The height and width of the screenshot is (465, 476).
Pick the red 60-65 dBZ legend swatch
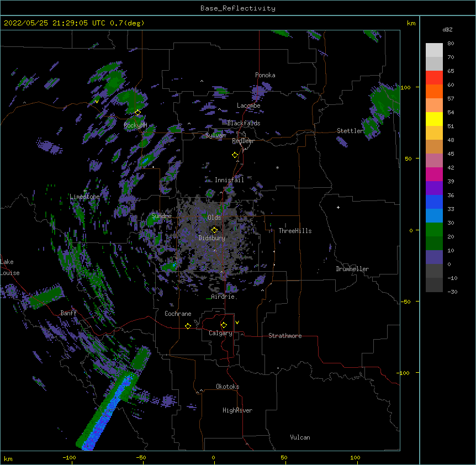coord(434,77)
